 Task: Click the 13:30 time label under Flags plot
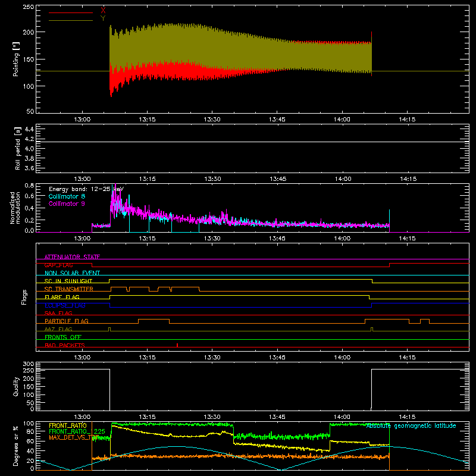tap(212, 358)
